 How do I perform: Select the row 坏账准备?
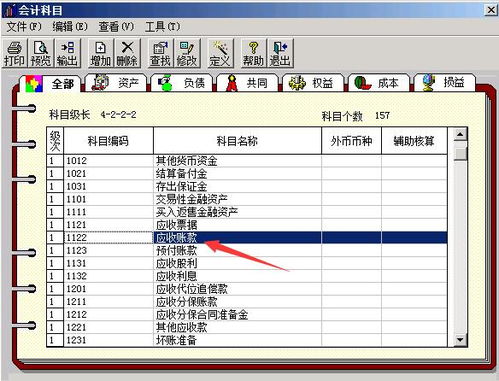247,340
